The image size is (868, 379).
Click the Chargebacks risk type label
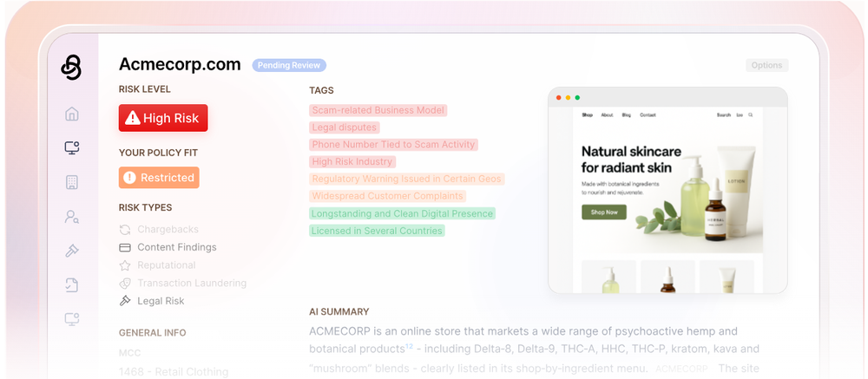(x=168, y=230)
